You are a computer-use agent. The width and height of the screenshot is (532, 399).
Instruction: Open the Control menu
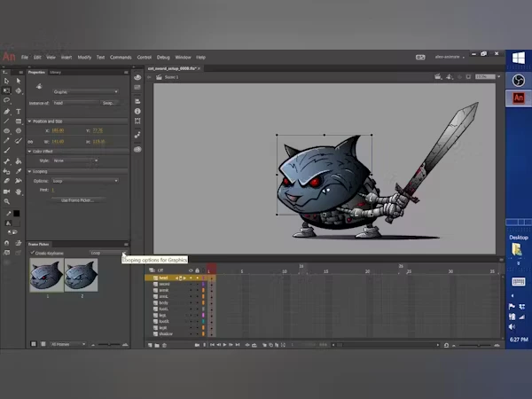pyautogui.click(x=145, y=58)
